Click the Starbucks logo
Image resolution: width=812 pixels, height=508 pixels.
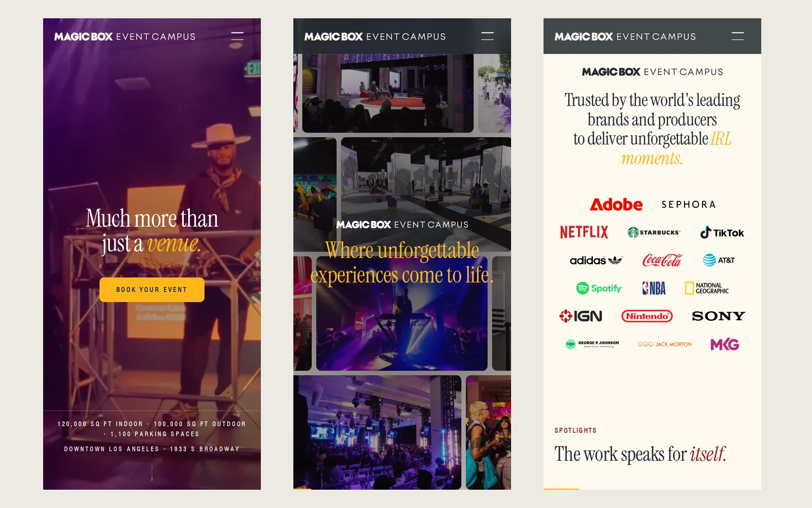click(654, 232)
